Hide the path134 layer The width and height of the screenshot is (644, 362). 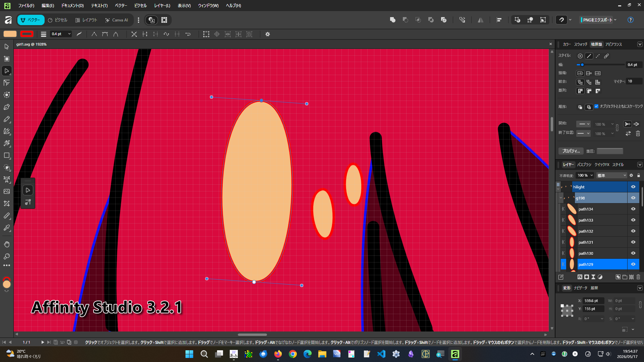tap(633, 209)
